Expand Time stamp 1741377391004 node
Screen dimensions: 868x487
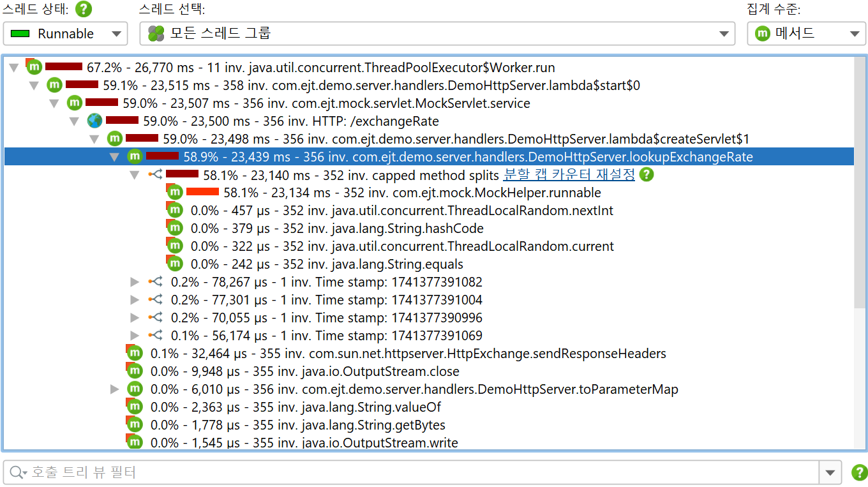tap(135, 299)
